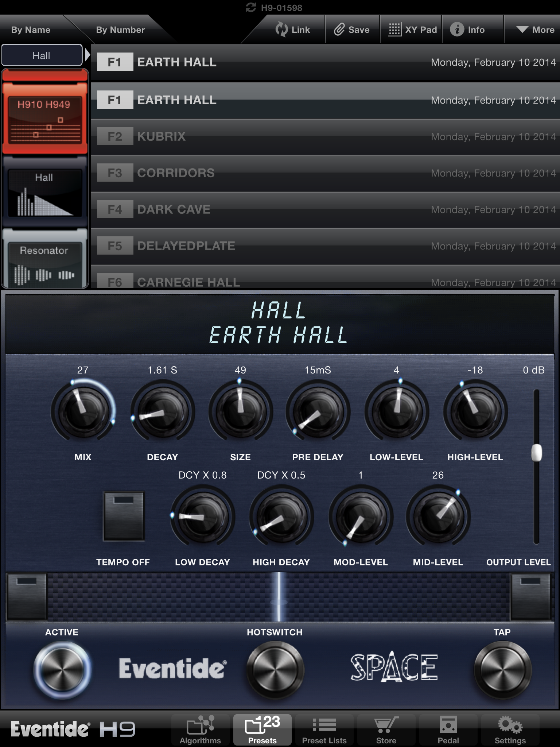Click the LOW-LEVEL knob

click(396, 411)
